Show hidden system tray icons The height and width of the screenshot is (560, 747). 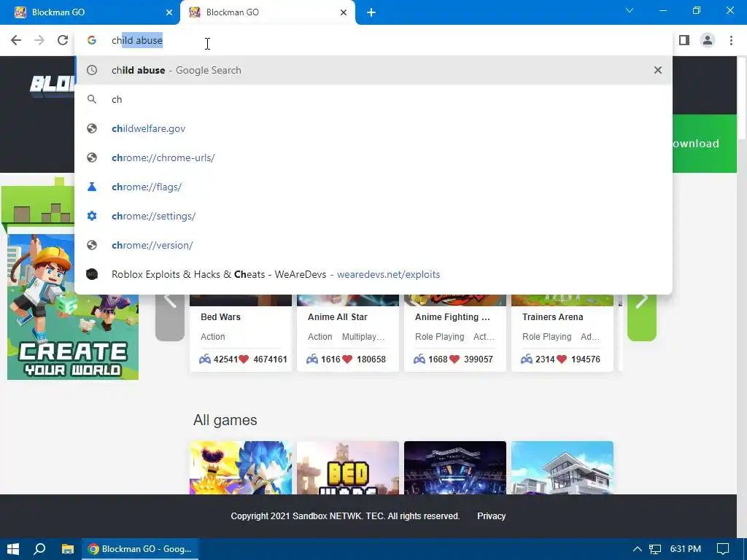(x=637, y=549)
